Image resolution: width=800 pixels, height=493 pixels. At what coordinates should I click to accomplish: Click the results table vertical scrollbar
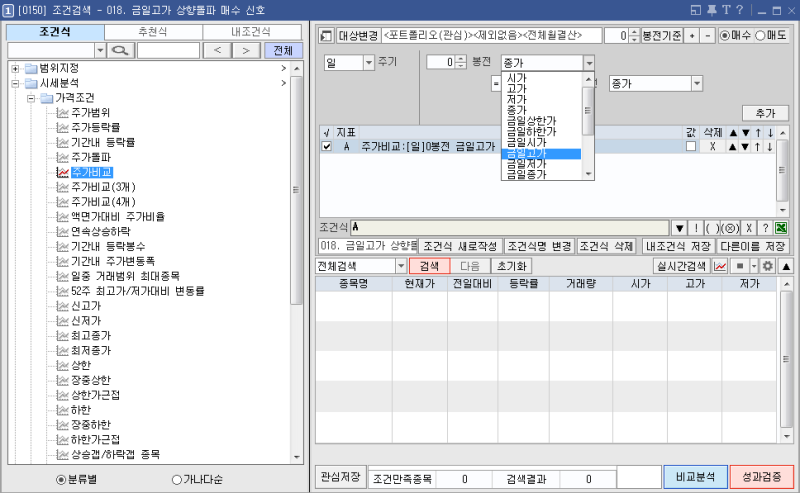[x=786, y=360]
